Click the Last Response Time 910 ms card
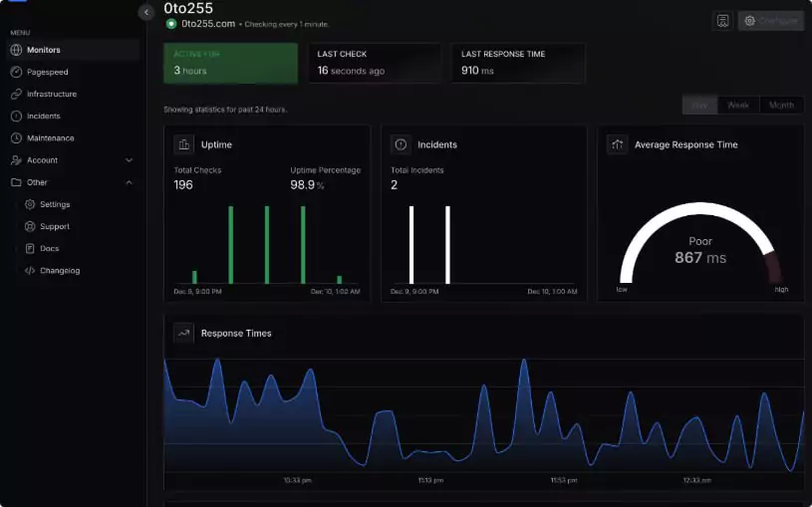Screen dimensions: 812x507 [x=518, y=63]
